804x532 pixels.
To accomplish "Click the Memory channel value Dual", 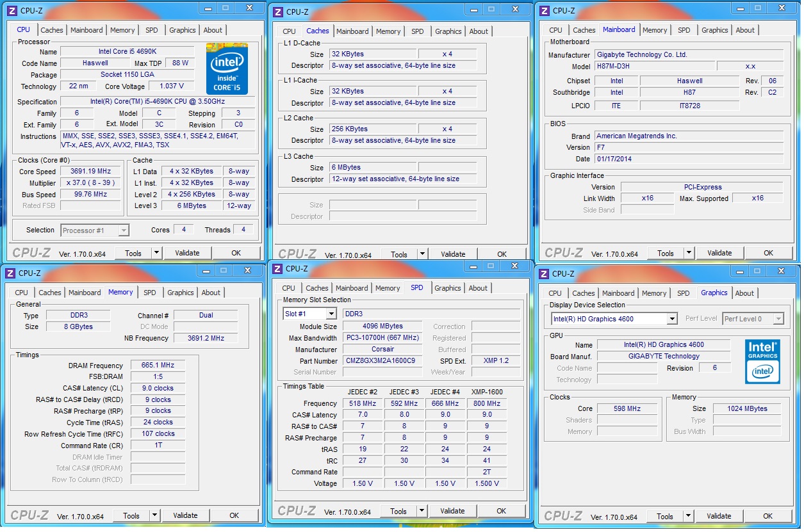I will (x=206, y=315).
